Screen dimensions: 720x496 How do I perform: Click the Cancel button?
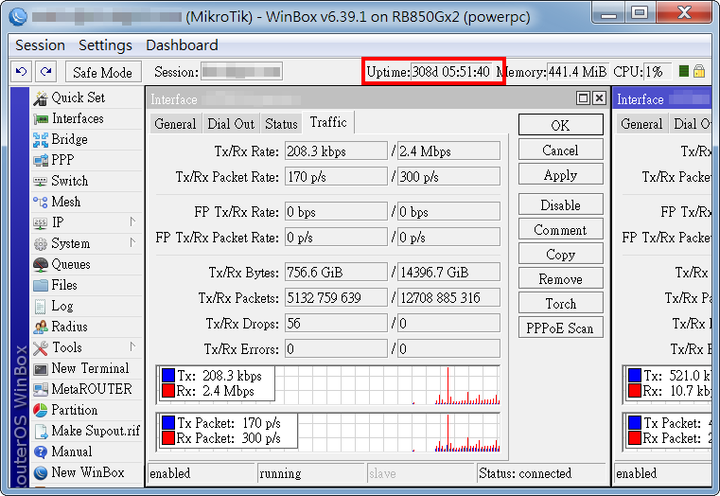coord(561,150)
